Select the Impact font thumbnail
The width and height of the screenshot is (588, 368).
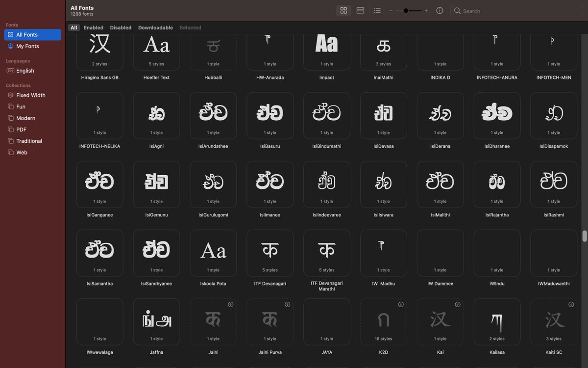point(327,52)
